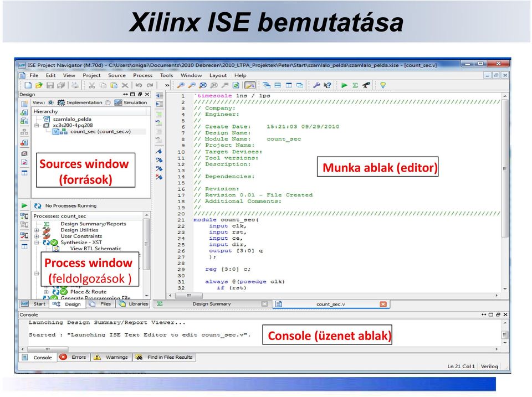This screenshot has height=397, width=532.
Task: Click the Sigma design summary toolbar icon
Action: pos(355,85)
